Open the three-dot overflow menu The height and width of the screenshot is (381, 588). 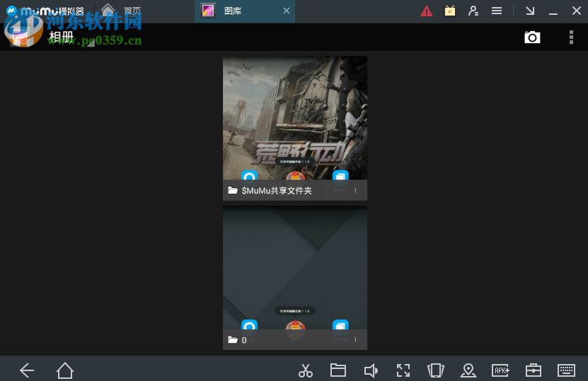(x=571, y=37)
